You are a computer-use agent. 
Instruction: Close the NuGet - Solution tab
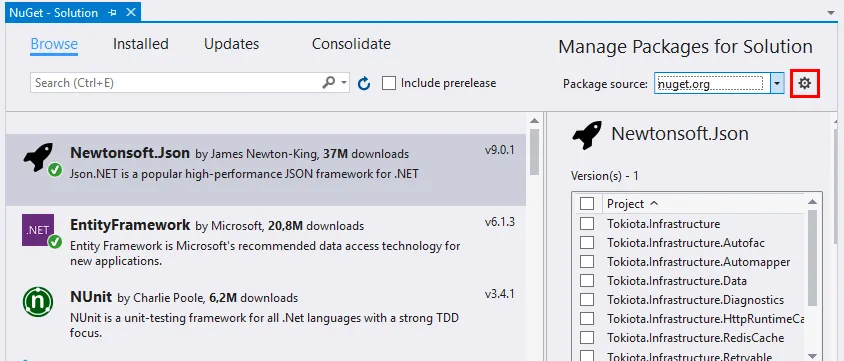(130, 13)
